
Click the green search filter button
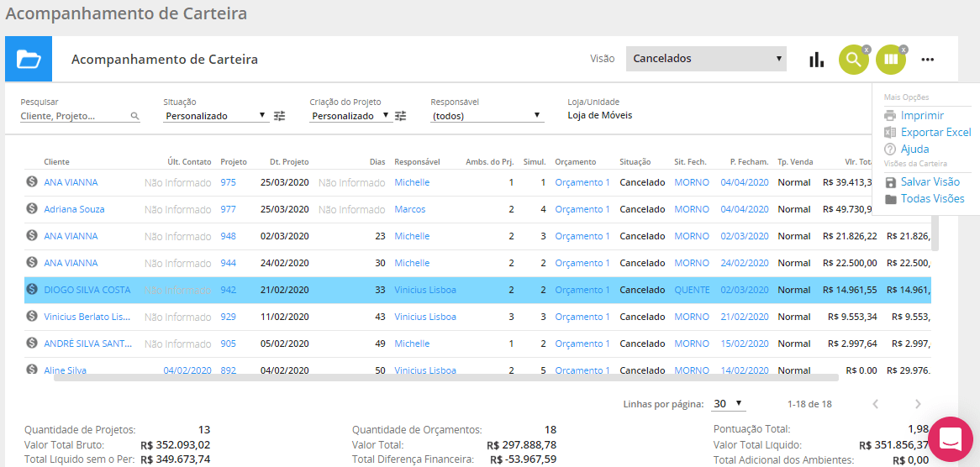853,60
